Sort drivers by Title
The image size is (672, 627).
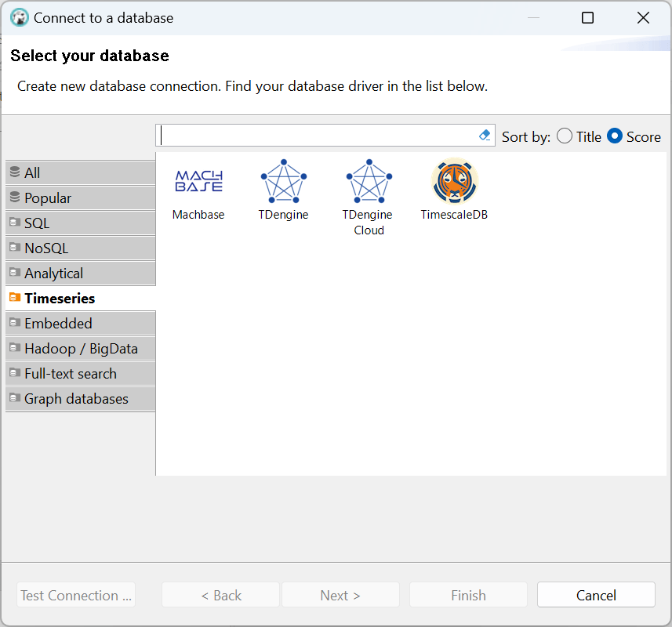tap(565, 136)
